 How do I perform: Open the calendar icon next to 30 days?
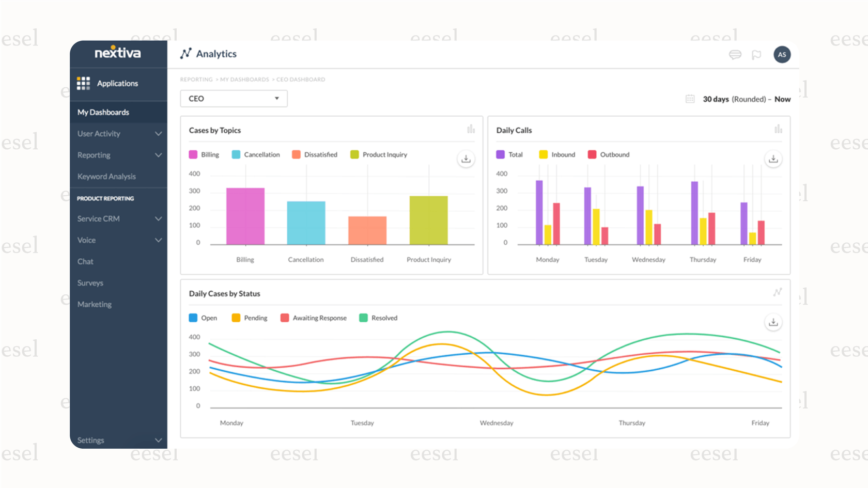[x=690, y=99]
